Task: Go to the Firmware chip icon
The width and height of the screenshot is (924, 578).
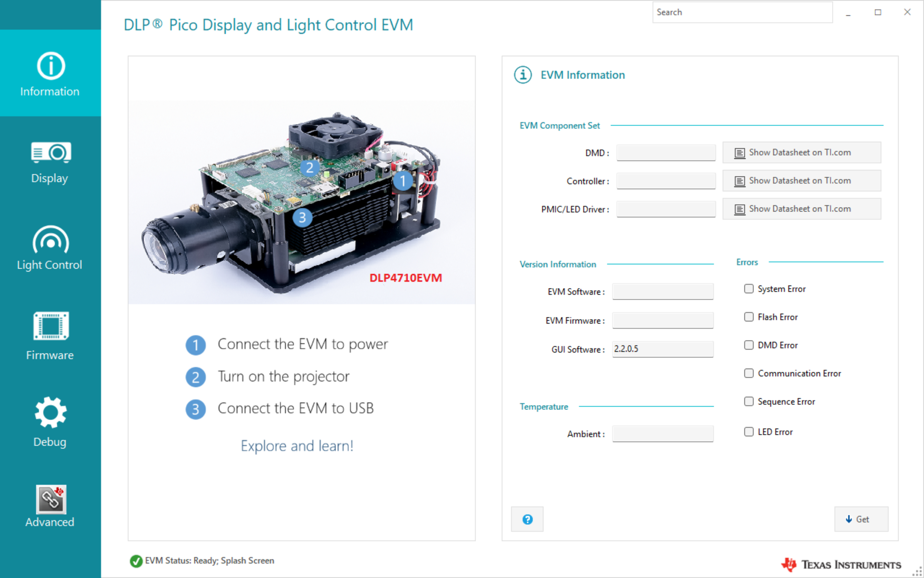Action: [51, 326]
